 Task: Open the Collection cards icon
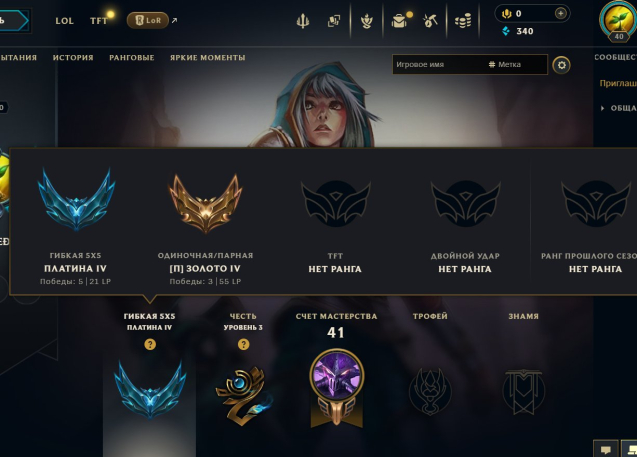pyautogui.click(x=334, y=21)
